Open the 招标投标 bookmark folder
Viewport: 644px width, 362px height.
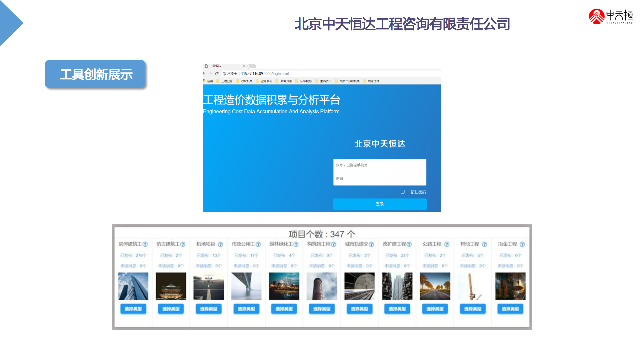coord(303,81)
